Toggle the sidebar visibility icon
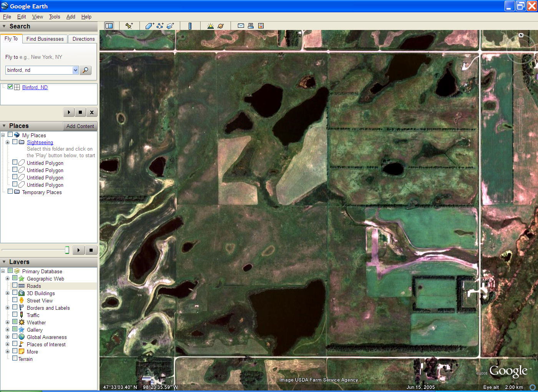The width and height of the screenshot is (538, 392). (x=109, y=26)
